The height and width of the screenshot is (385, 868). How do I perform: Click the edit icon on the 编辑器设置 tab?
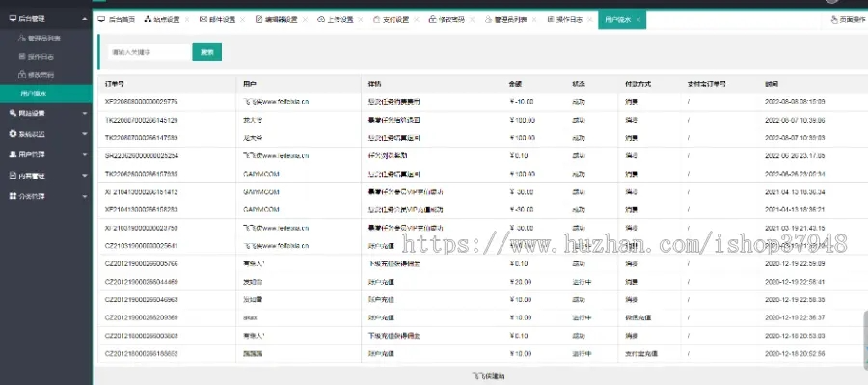click(x=259, y=20)
